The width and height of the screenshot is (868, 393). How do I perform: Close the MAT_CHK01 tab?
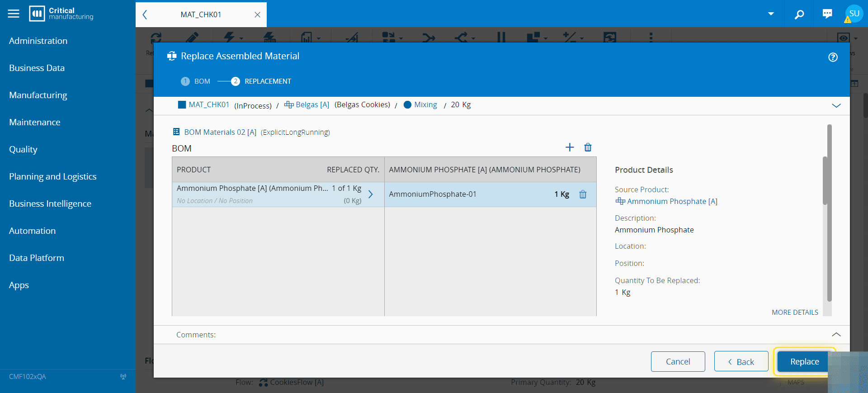point(257,14)
